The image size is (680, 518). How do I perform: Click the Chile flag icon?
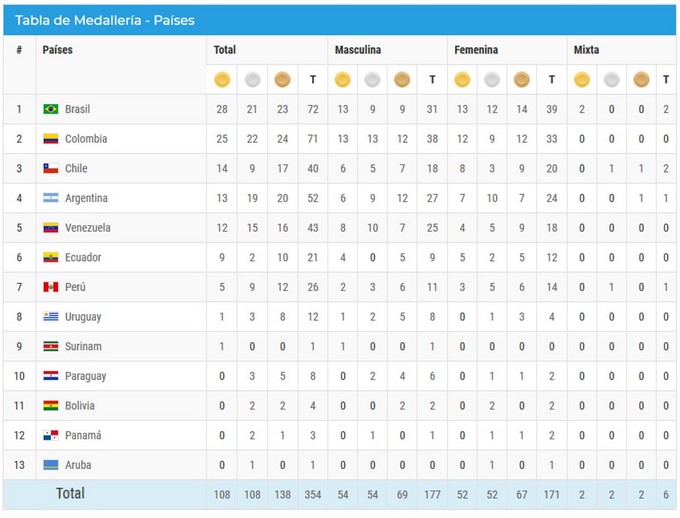click(x=51, y=169)
